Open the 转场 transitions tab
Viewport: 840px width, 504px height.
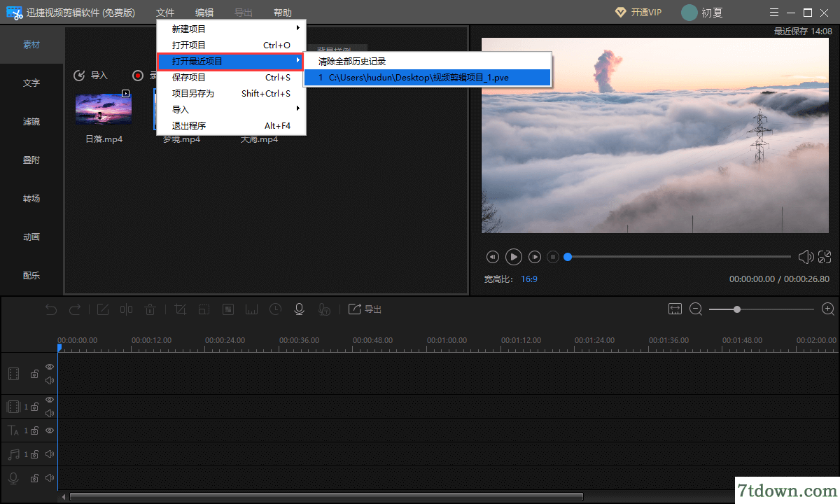point(31,198)
